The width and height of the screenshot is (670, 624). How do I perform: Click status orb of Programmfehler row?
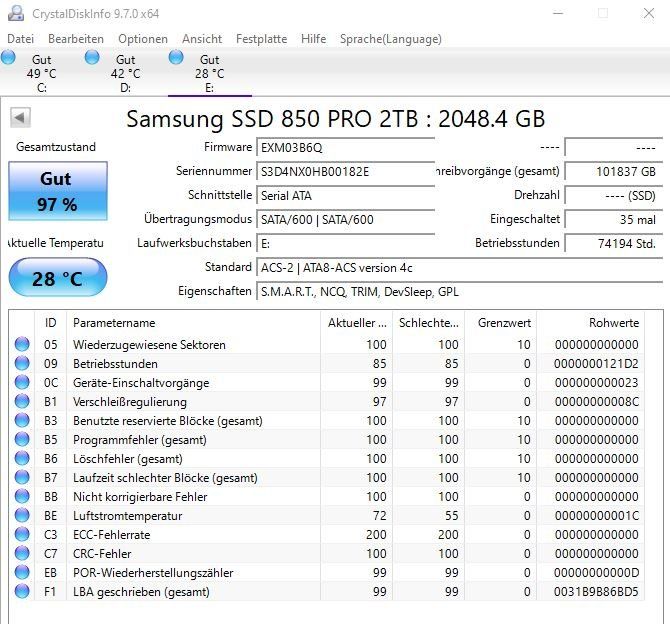tap(22, 439)
